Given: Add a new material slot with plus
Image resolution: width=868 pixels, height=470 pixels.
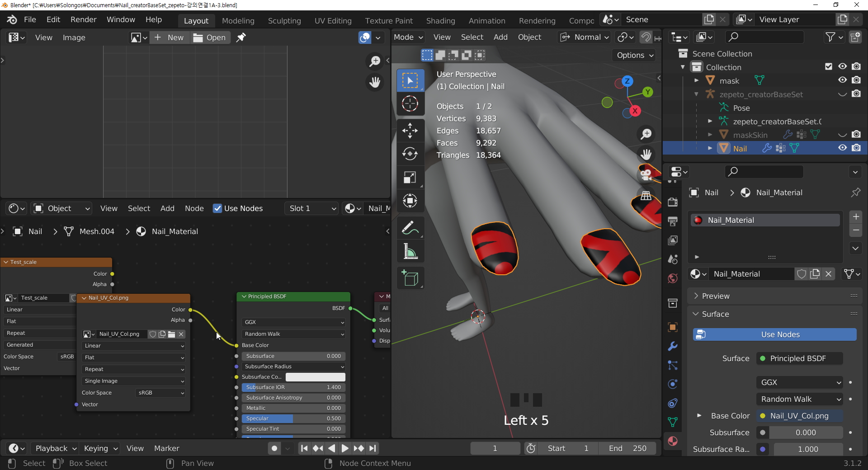Looking at the screenshot, I should (x=856, y=217).
